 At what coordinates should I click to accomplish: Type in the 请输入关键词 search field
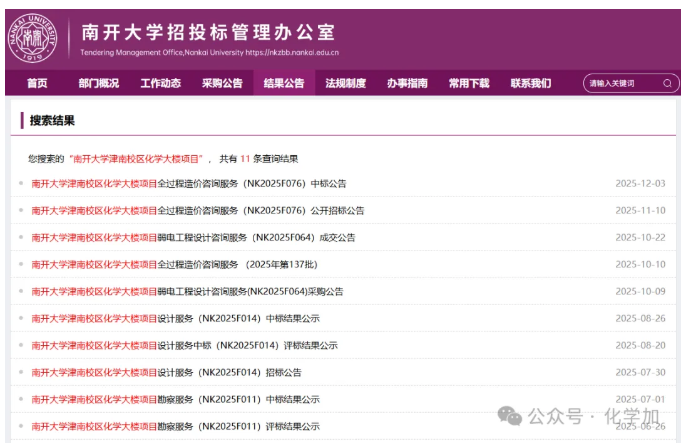coord(620,83)
